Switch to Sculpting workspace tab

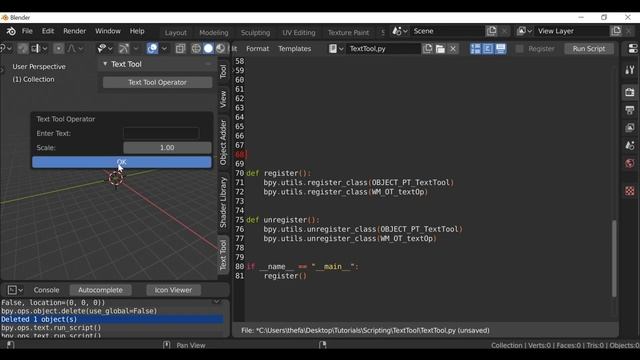(255, 33)
